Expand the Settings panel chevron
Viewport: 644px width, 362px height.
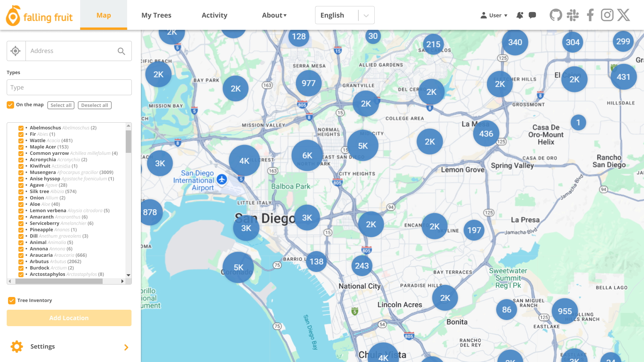pos(126,347)
